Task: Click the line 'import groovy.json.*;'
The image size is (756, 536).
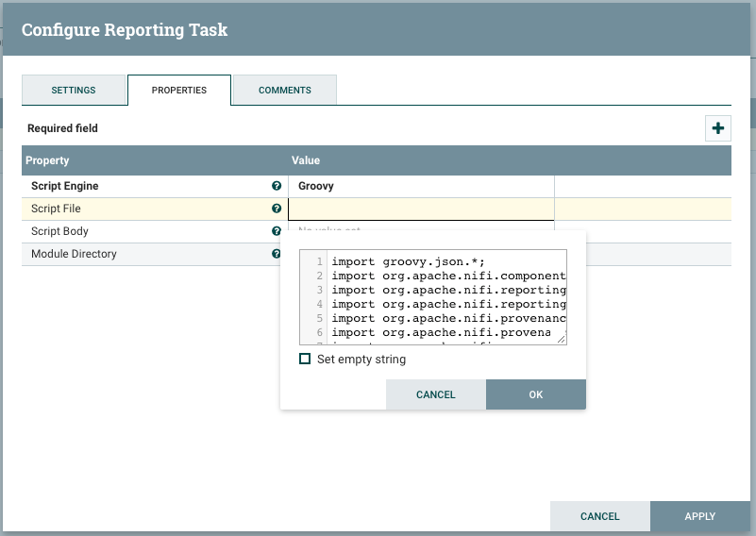Action: coord(408,261)
